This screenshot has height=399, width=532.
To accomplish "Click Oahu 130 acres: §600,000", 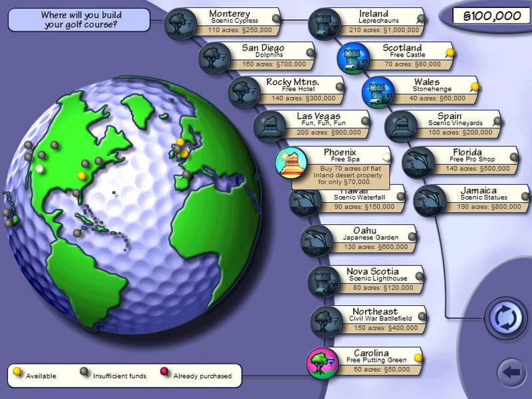I will coord(375,247).
